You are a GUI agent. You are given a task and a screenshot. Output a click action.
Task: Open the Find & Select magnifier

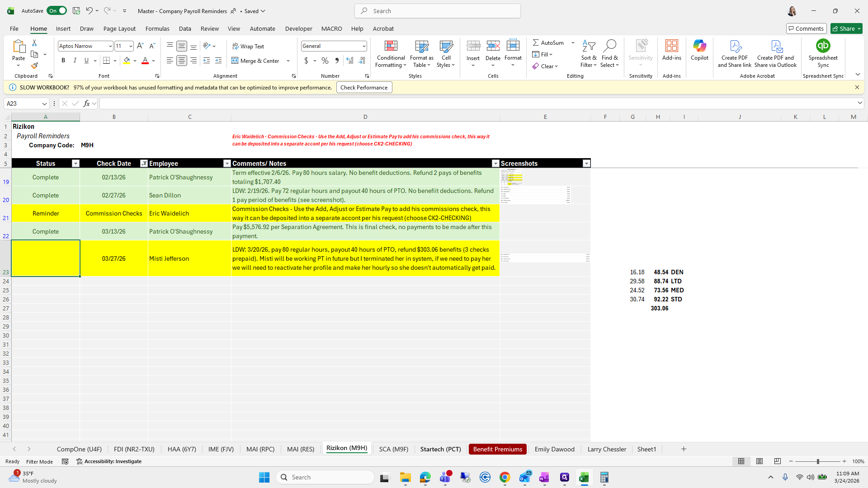609,53
